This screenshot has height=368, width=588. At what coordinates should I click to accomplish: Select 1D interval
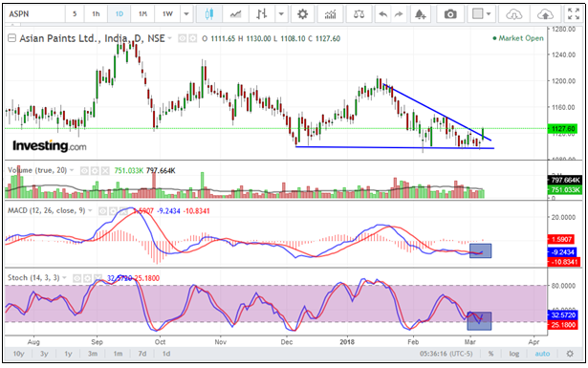point(120,14)
